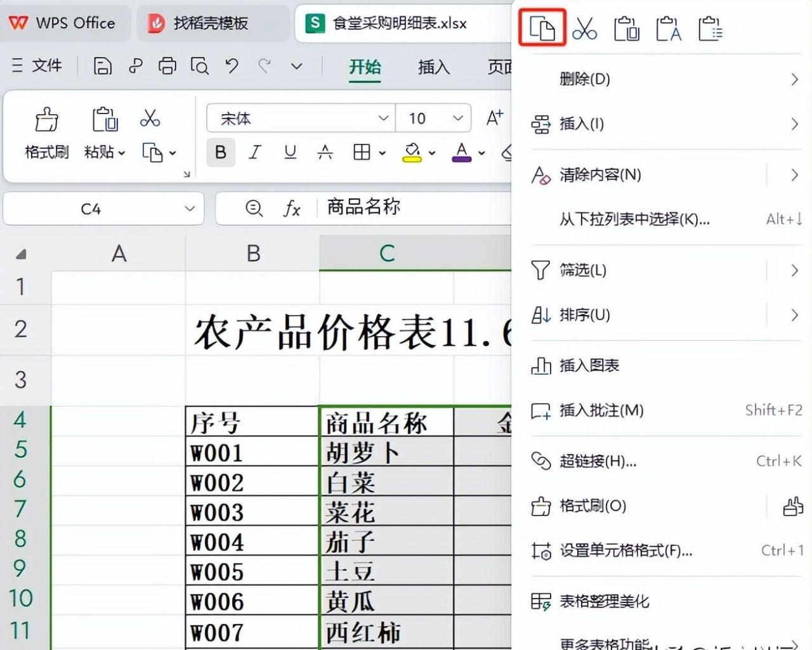Open 插入(I) submenu in context menu
This screenshot has height=650, width=812.
coord(665,124)
